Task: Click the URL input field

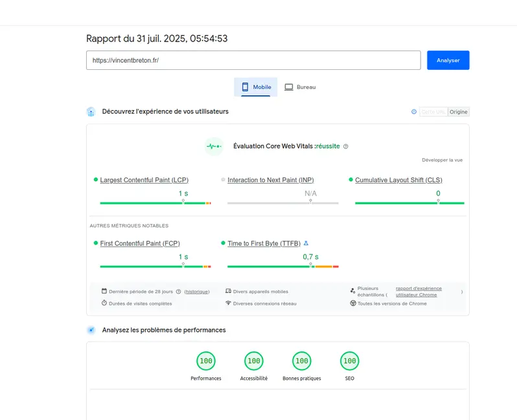Action: [253, 60]
